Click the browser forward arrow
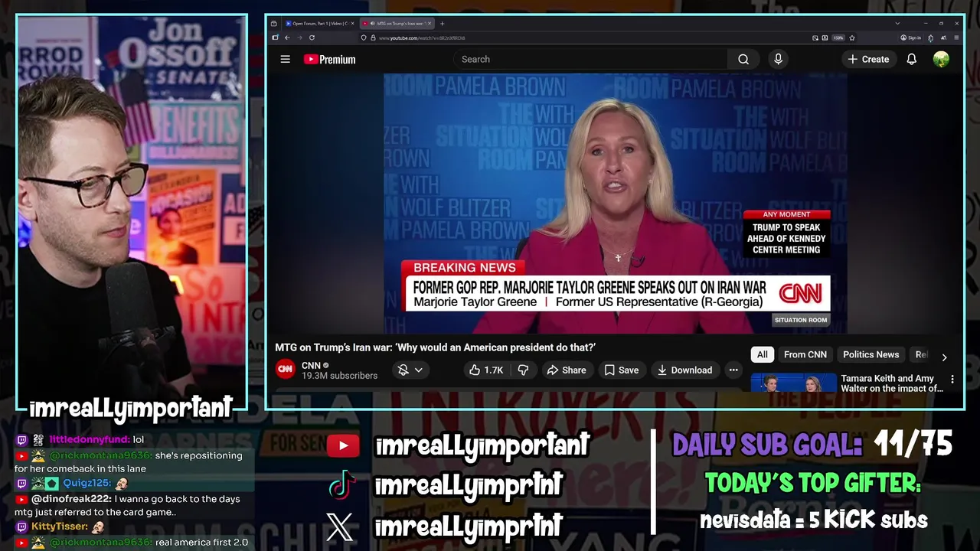Image resolution: width=980 pixels, height=551 pixels. (299, 37)
